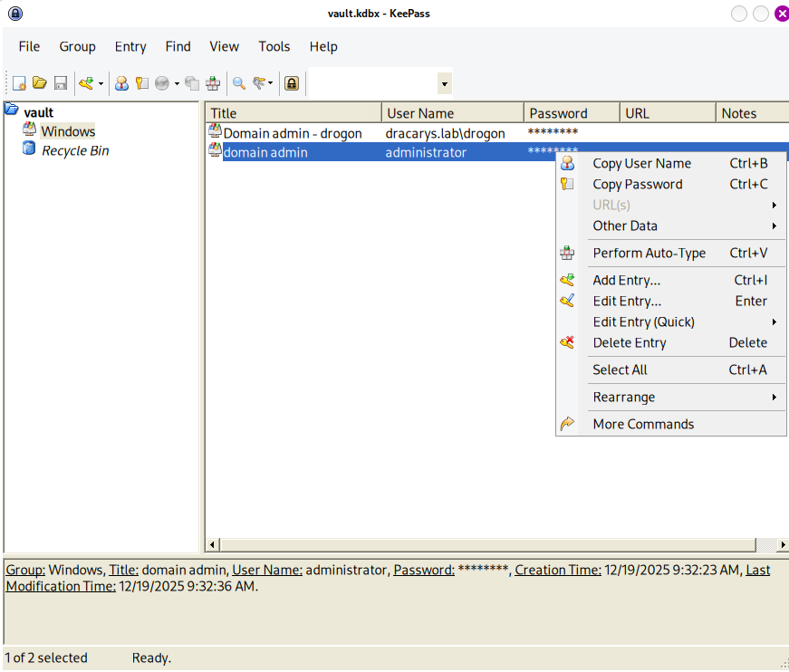Click the Copy Password toolbar icon
The image size is (789, 672).
142,83
